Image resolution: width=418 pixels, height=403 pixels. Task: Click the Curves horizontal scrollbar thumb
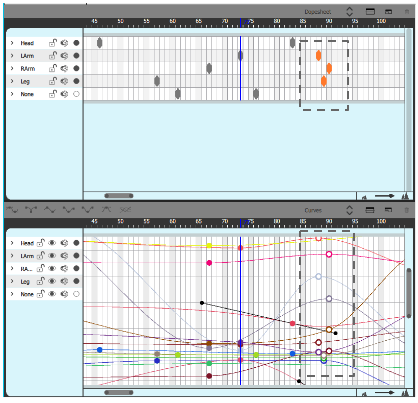(x=119, y=392)
